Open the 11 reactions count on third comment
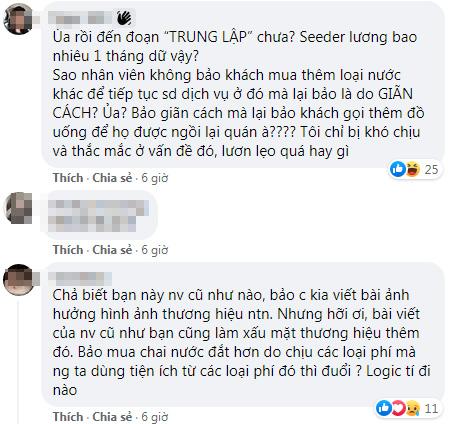463x424 pixels. [x=431, y=408]
